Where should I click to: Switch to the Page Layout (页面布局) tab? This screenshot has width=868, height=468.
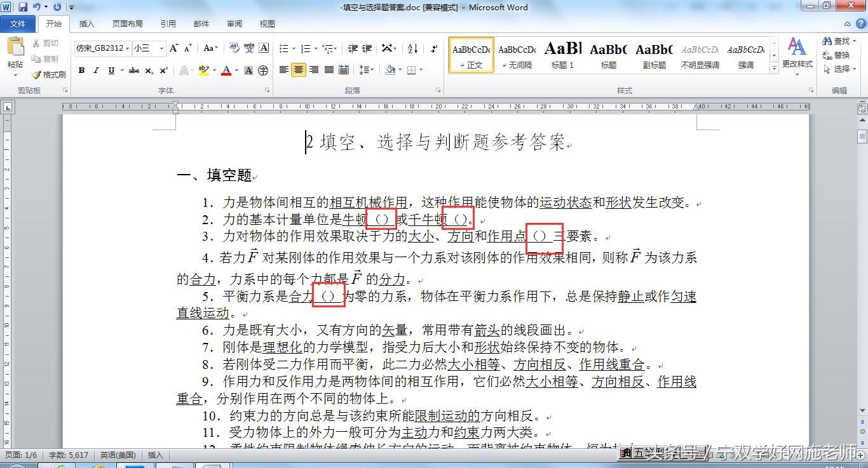pyautogui.click(x=128, y=24)
